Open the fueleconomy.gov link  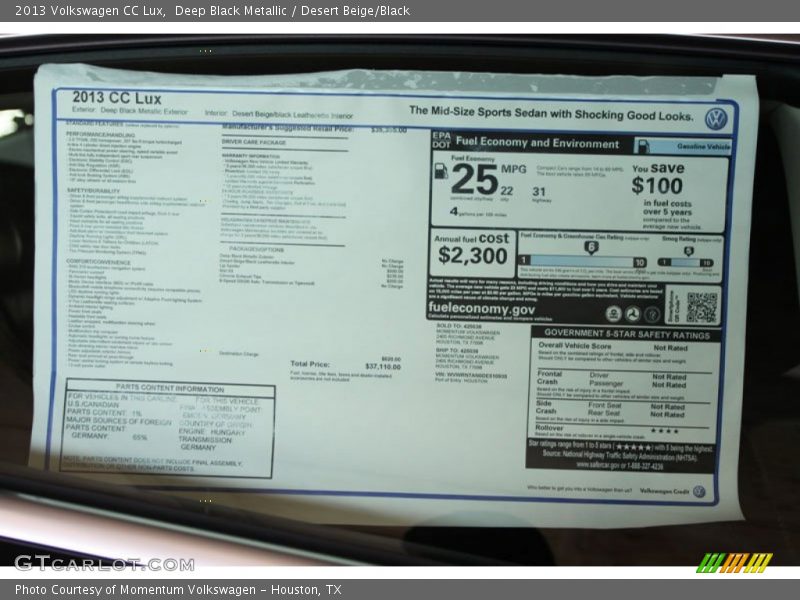coord(481,308)
